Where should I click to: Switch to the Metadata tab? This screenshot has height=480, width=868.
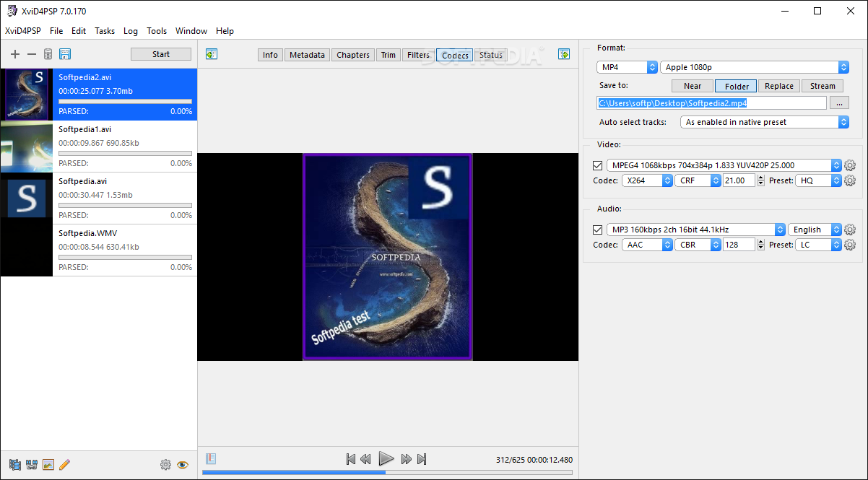308,55
